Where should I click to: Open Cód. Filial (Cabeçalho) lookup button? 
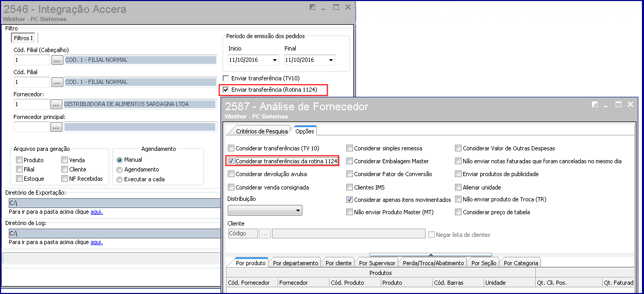pos(57,60)
